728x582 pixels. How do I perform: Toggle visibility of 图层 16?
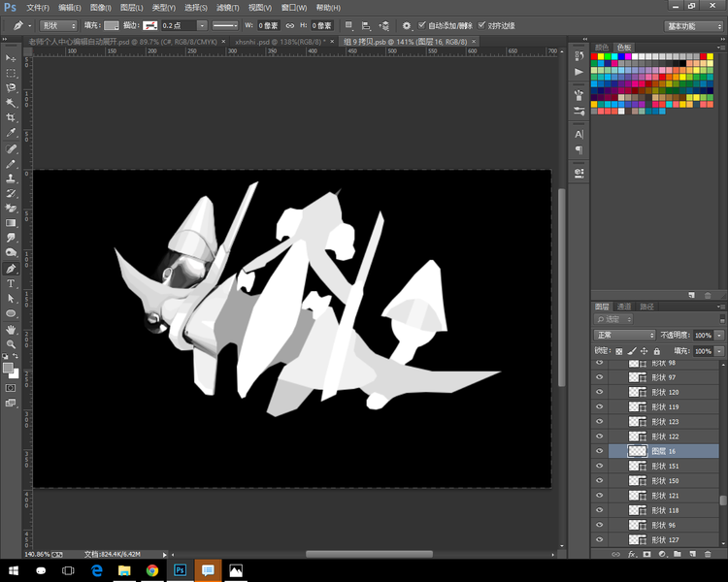tap(600, 451)
